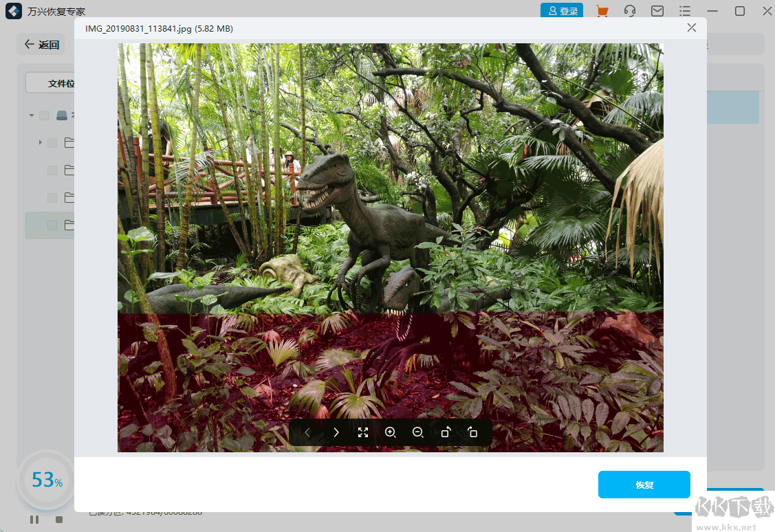Zoom in on the preview image
This screenshot has width=775, height=532.
click(x=391, y=433)
